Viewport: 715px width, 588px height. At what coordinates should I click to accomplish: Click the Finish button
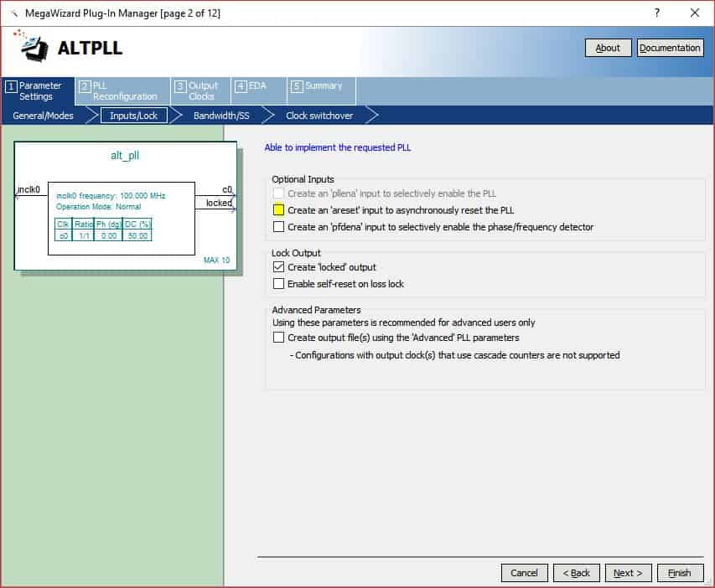click(679, 573)
